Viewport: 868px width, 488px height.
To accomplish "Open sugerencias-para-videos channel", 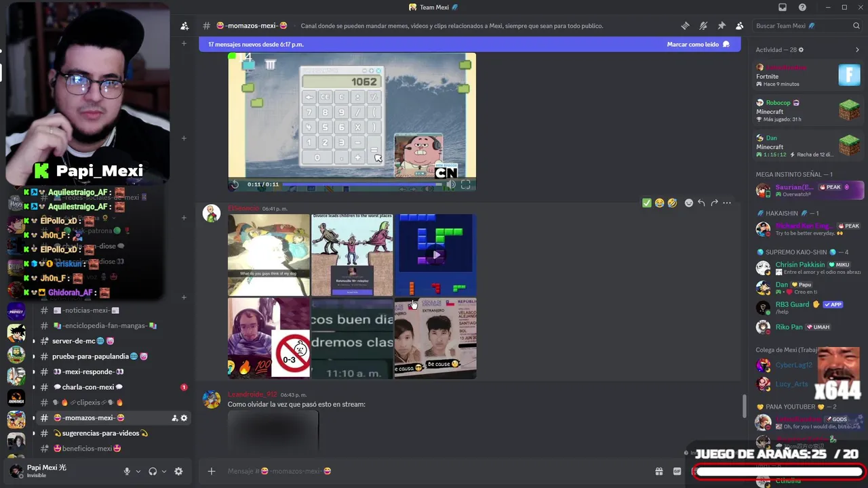I will click(x=111, y=433).
